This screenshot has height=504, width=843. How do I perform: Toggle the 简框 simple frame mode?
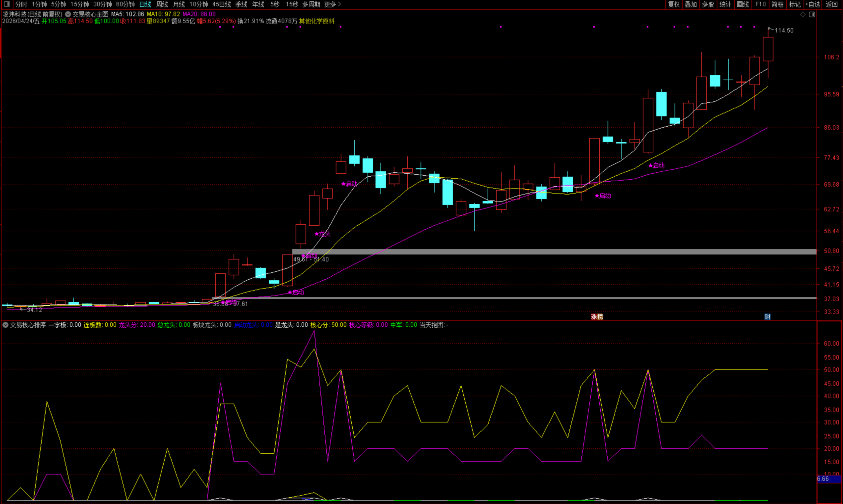(777, 4)
